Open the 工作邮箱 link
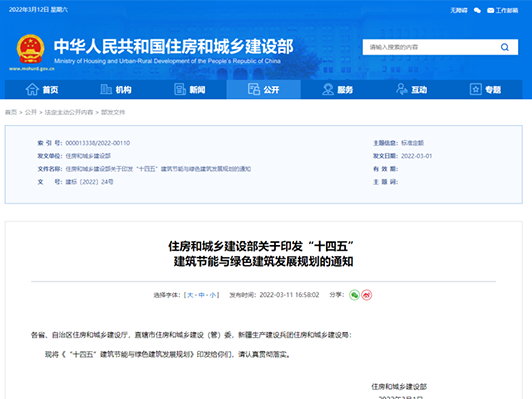 pos(507,11)
